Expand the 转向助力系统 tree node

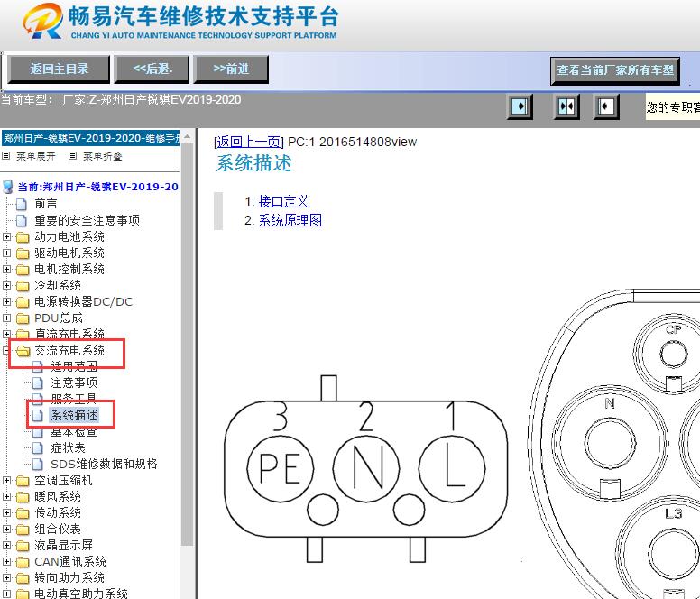[6, 577]
